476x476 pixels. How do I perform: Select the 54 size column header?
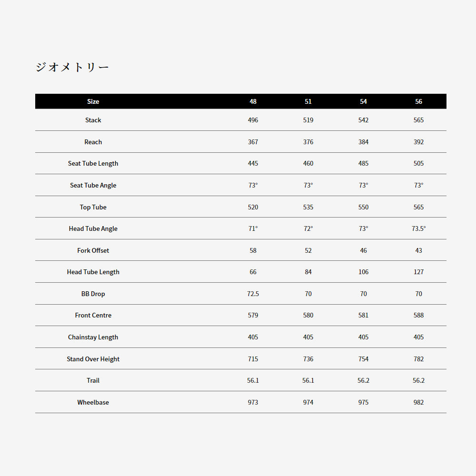click(363, 101)
